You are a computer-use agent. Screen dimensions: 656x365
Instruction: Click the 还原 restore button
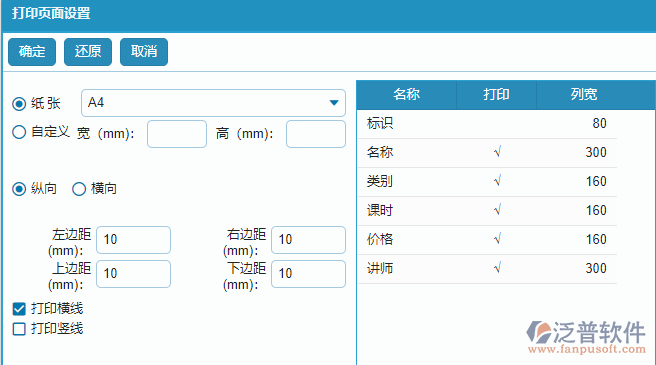(x=88, y=52)
